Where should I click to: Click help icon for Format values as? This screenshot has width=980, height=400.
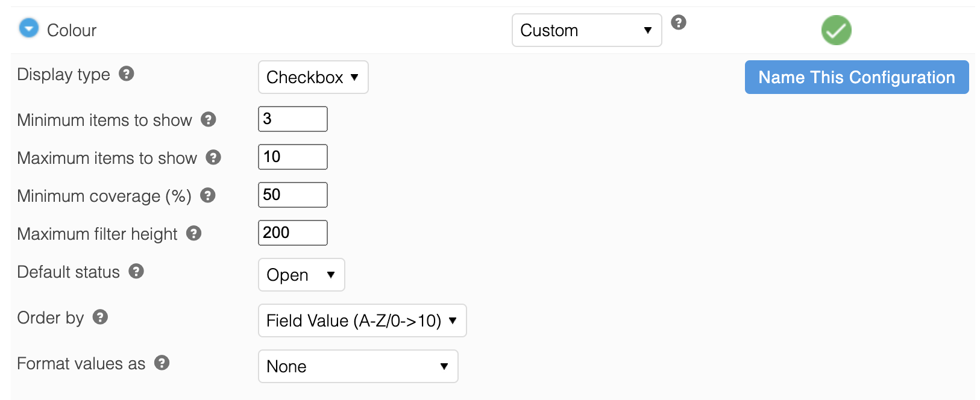tap(162, 363)
